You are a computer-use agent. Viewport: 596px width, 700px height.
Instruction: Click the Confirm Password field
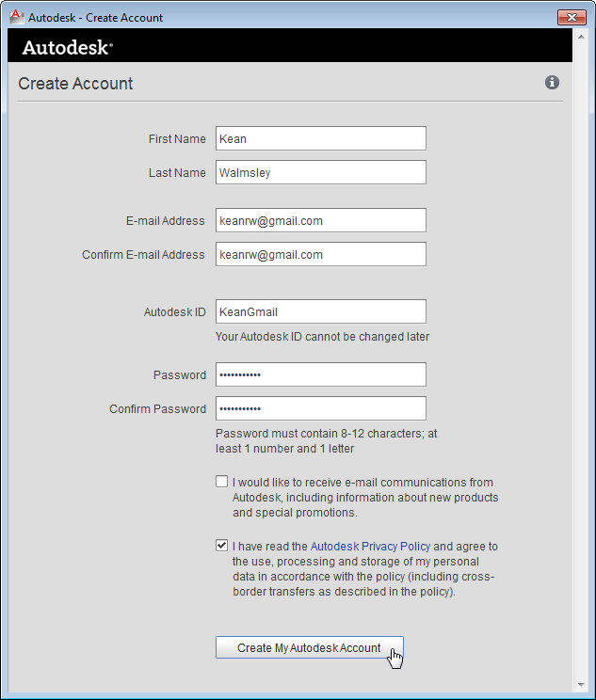pyautogui.click(x=320, y=408)
